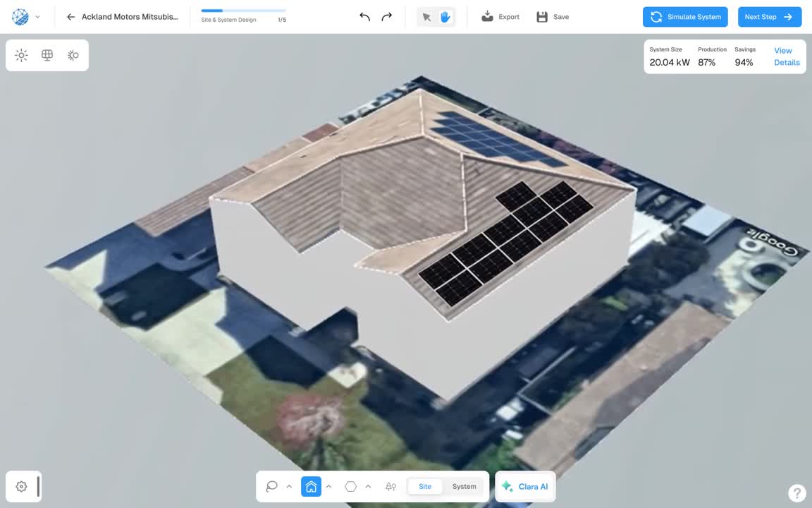Redo the last action
The image size is (812, 508).
387,17
